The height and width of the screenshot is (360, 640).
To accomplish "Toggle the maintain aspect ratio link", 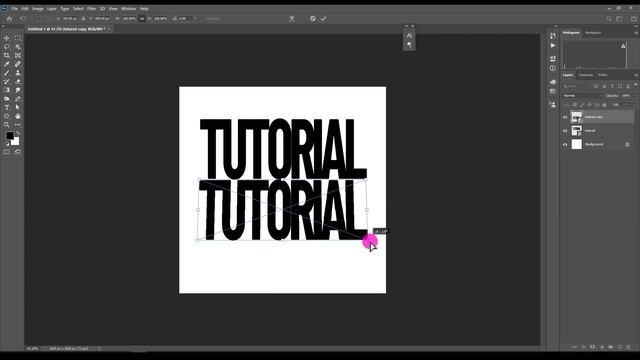I will 142,19.
